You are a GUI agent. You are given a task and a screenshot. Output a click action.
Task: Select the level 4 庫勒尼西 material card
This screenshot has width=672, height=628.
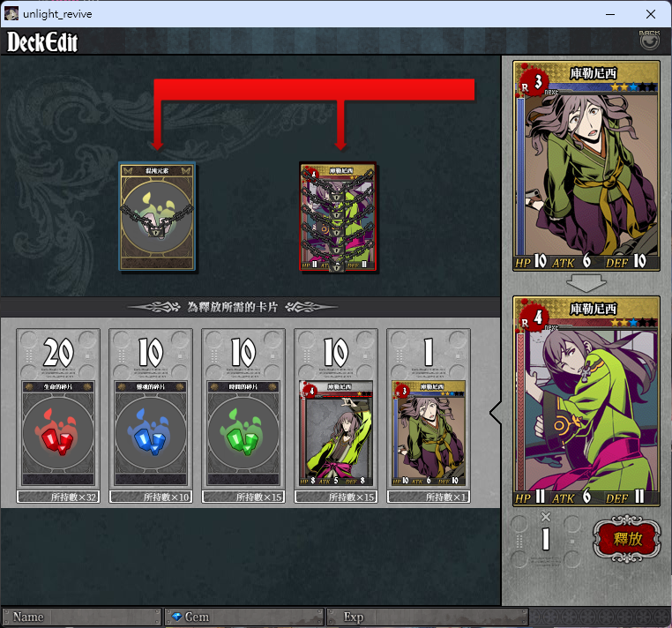pos(336,433)
